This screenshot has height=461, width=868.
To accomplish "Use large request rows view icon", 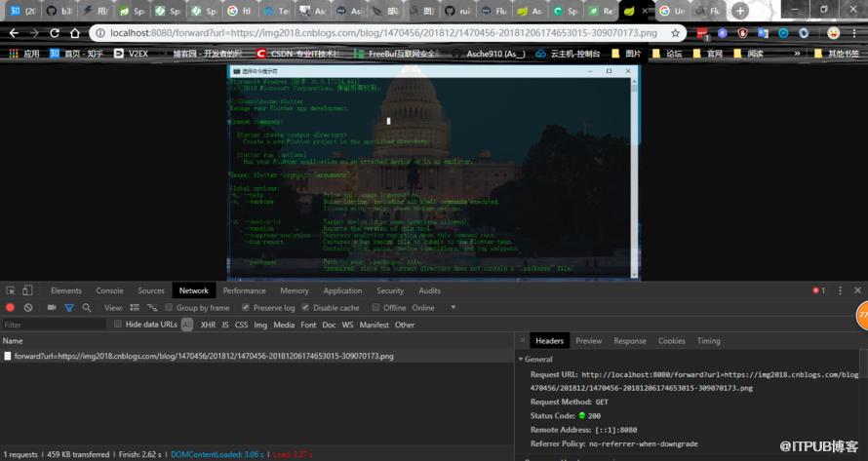I will tap(135, 308).
